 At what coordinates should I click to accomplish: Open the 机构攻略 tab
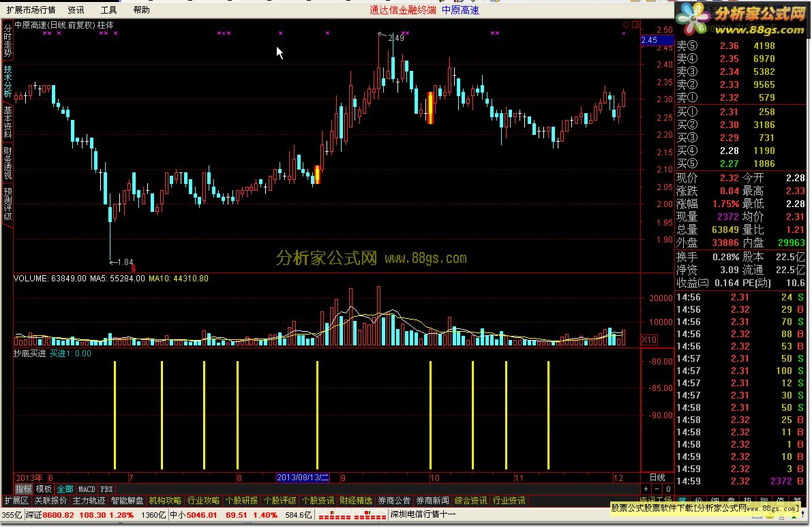point(165,501)
